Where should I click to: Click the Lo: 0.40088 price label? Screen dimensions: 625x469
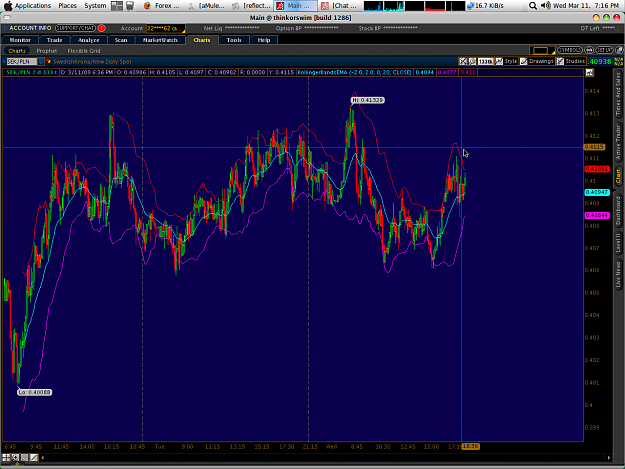tap(35, 392)
